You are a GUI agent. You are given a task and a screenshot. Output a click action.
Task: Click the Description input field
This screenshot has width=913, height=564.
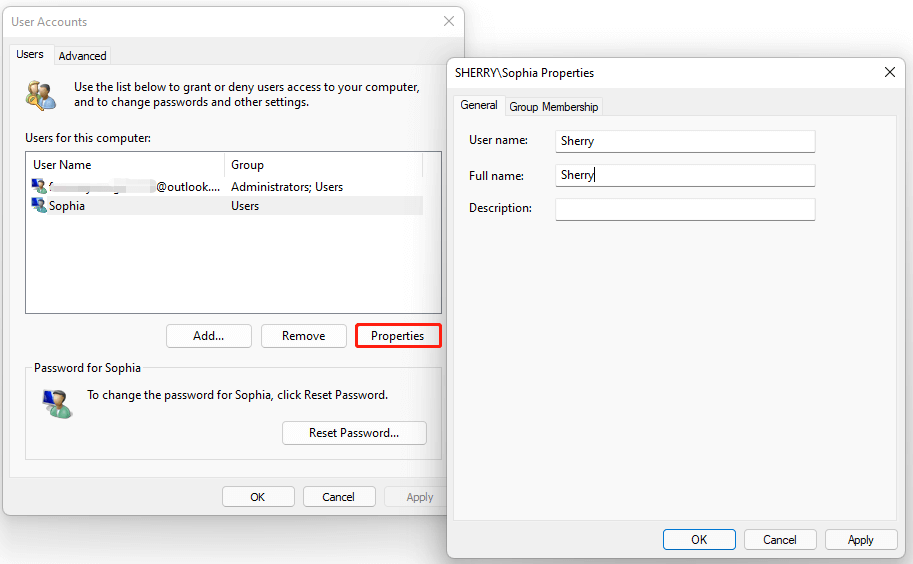click(x=685, y=208)
